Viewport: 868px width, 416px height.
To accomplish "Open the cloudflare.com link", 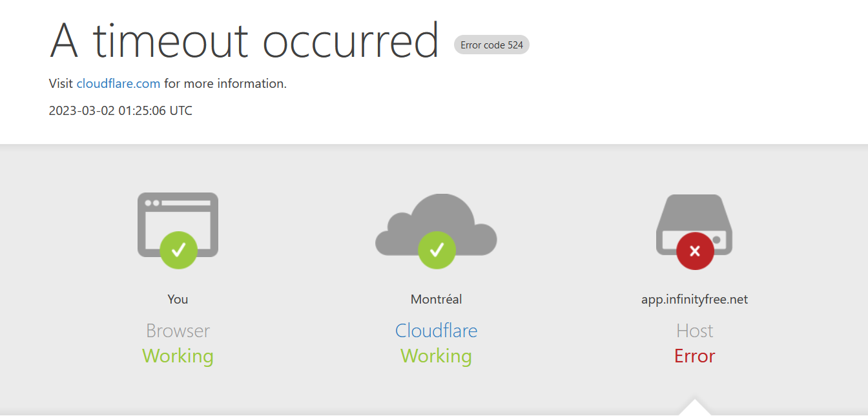I will click(x=118, y=83).
